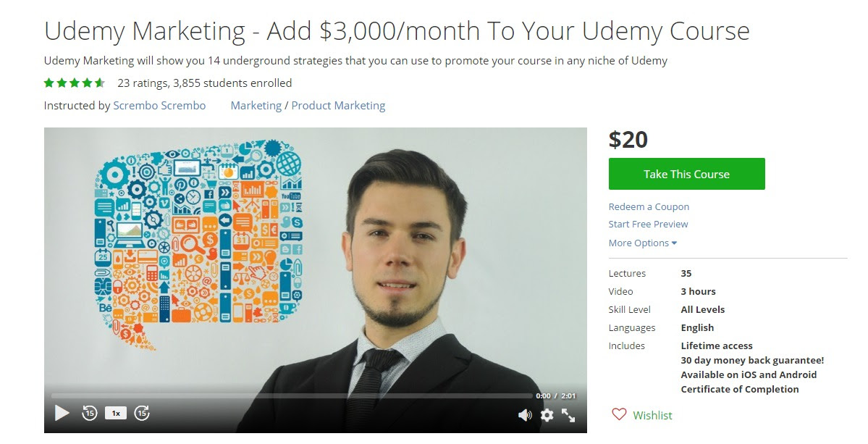Enter fullscreen with the expand arrows icon
868x444 pixels.
tap(568, 414)
